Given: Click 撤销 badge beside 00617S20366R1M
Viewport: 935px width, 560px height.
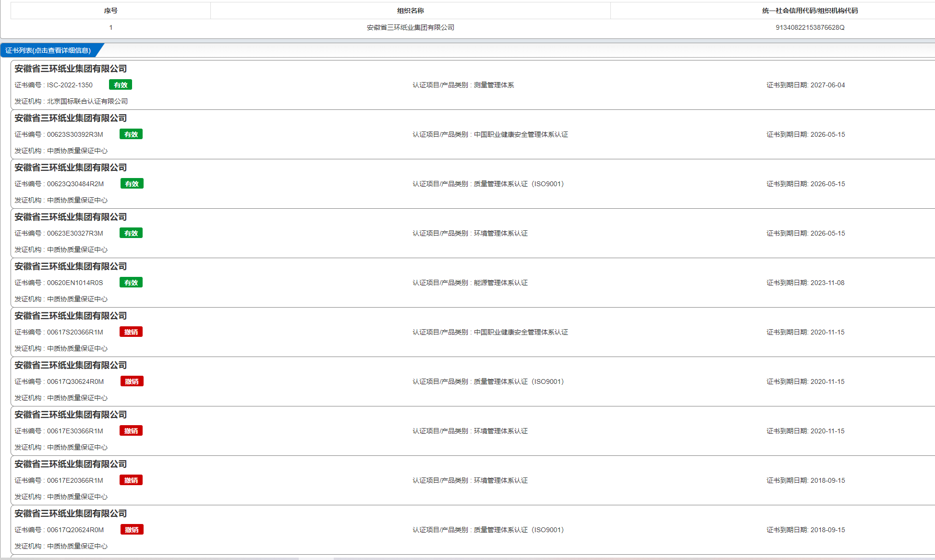Looking at the screenshot, I should click(x=131, y=332).
